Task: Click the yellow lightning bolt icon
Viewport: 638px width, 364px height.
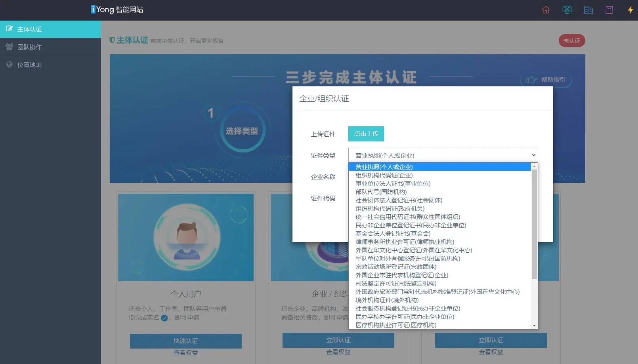Action: 630,10
